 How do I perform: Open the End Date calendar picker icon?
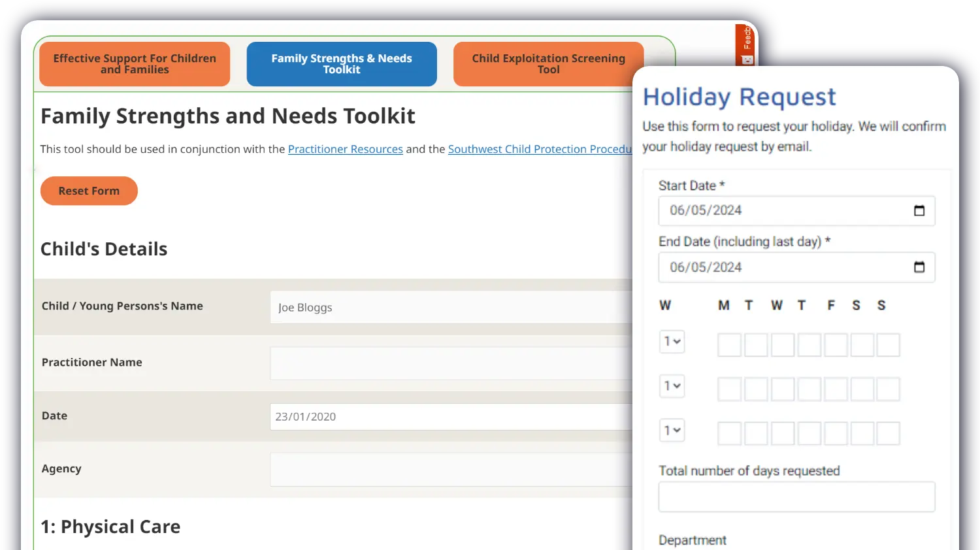(919, 267)
